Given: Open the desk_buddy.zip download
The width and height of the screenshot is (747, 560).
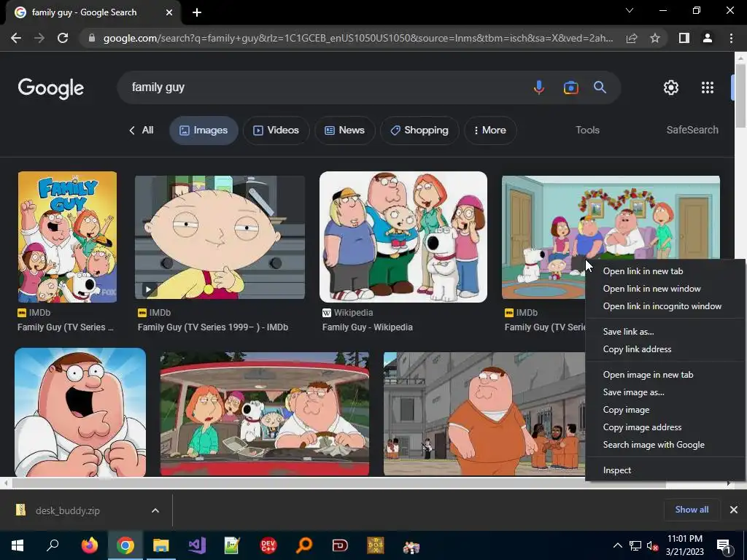Looking at the screenshot, I should 68,510.
